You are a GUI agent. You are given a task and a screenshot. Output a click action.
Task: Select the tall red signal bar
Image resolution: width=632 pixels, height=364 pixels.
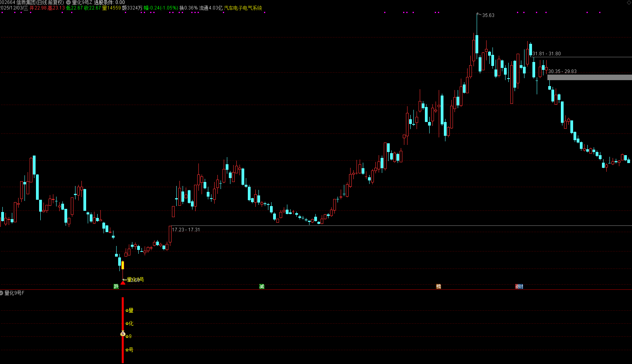coord(123,330)
